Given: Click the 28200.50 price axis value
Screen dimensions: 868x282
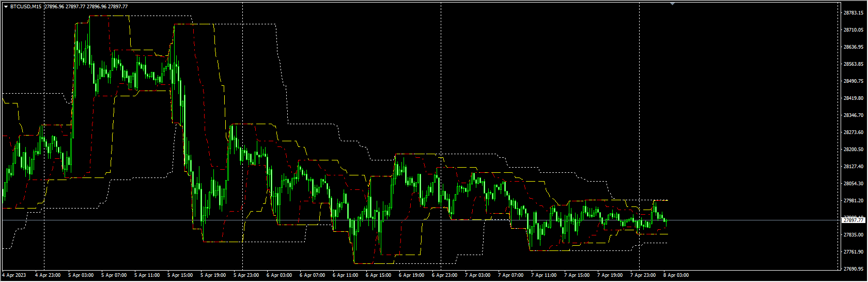Looking at the screenshot, I should (x=853, y=150).
